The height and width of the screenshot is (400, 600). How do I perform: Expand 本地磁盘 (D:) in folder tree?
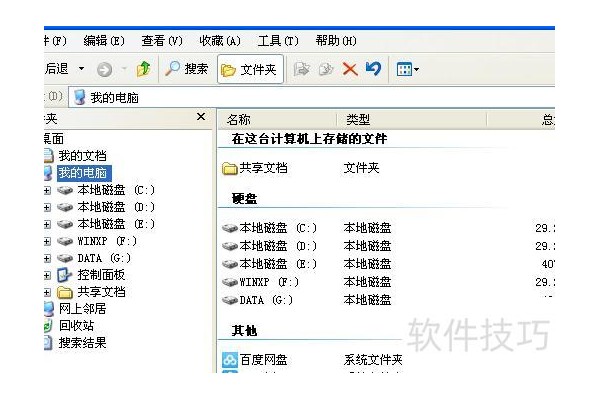[47, 207]
